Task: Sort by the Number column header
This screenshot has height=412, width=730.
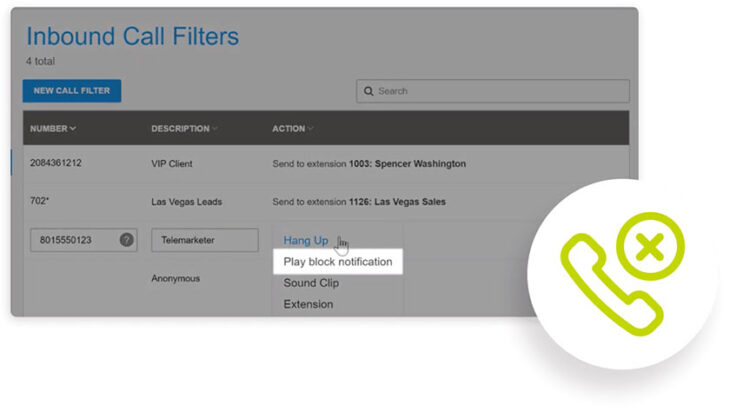Action: pyautogui.click(x=53, y=128)
